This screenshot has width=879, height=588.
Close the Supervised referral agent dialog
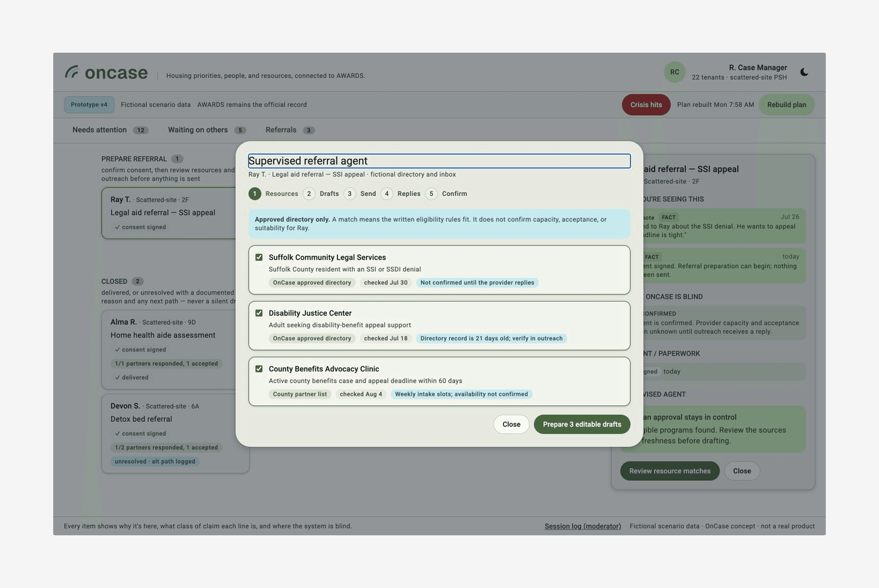click(x=511, y=424)
